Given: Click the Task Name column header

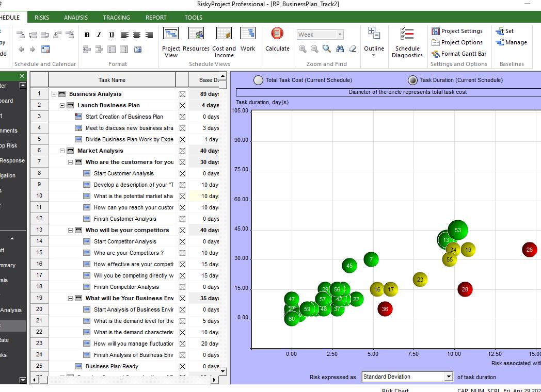Looking at the screenshot, I should (112, 80).
